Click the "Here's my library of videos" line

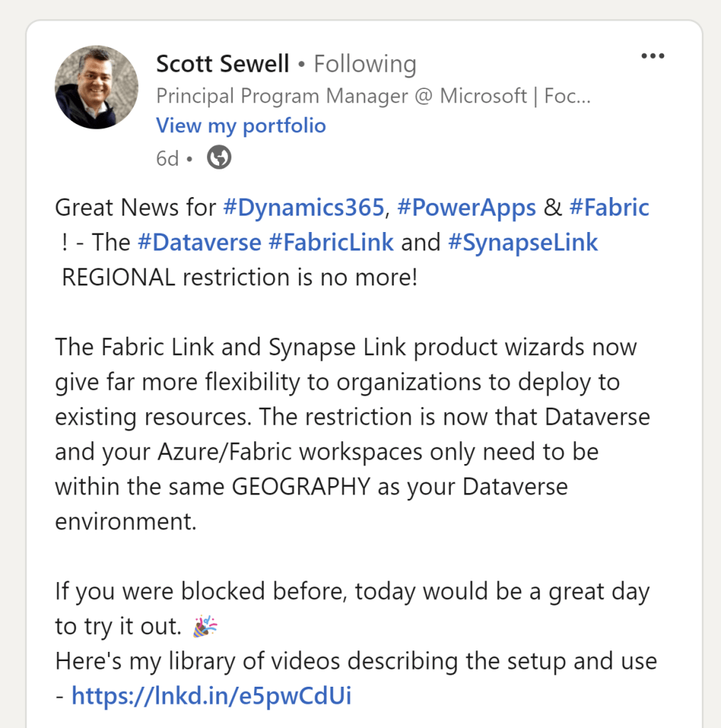(x=355, y=661)
